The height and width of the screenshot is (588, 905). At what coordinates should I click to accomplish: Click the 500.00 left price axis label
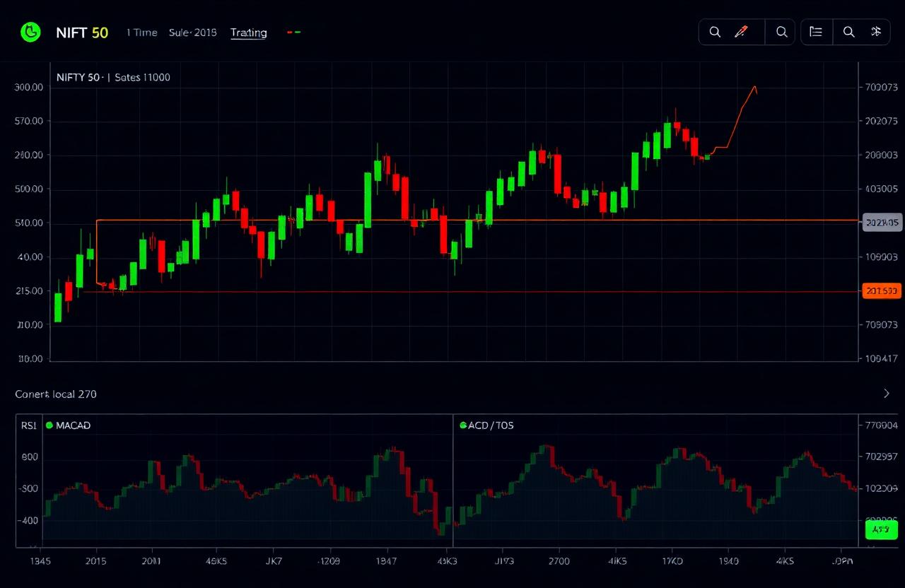[x=29, y=189]
